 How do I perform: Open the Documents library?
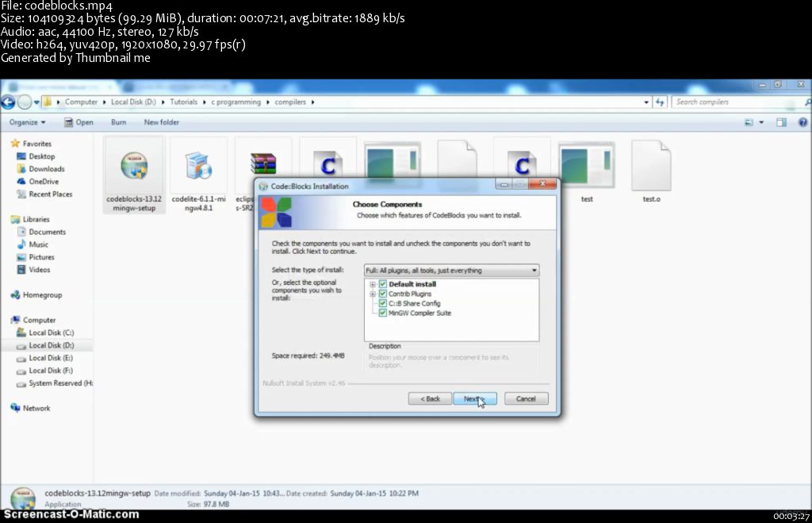tap(41, 232)
